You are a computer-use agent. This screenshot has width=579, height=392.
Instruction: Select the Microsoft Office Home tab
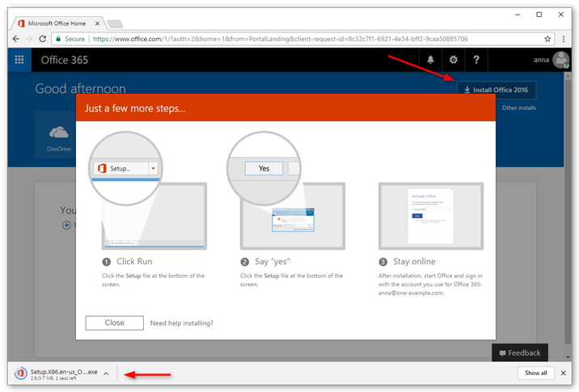click(x=57, y=23)
